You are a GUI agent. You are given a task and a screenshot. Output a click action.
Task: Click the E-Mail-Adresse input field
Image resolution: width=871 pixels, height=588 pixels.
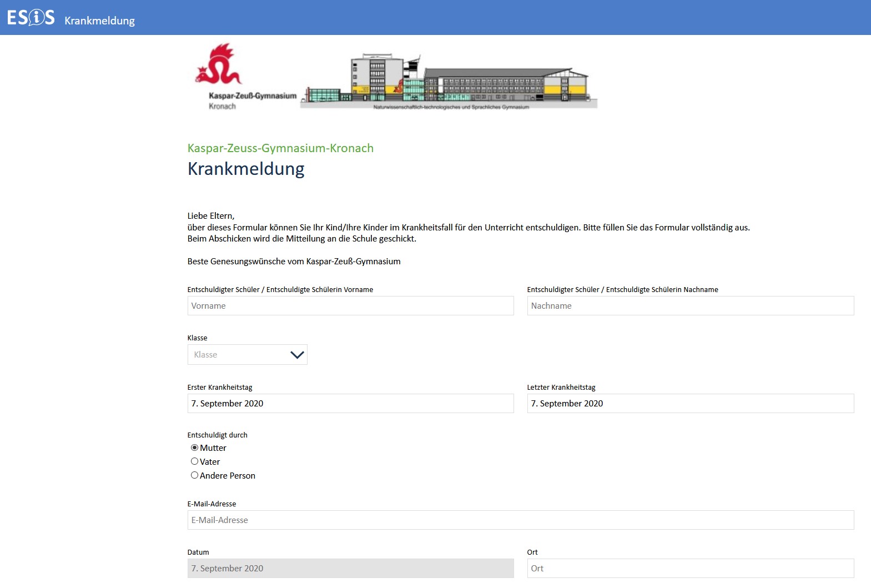point(520,520)
